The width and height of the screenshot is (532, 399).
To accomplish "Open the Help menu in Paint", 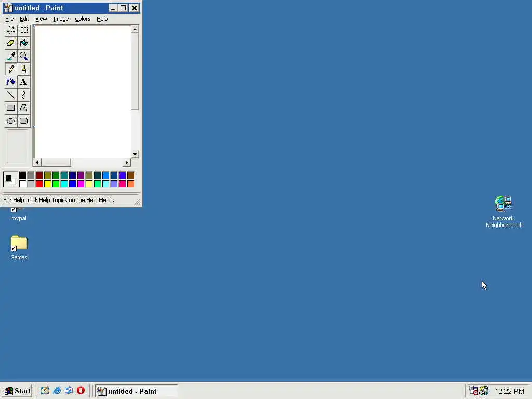I will click(102, 19).
